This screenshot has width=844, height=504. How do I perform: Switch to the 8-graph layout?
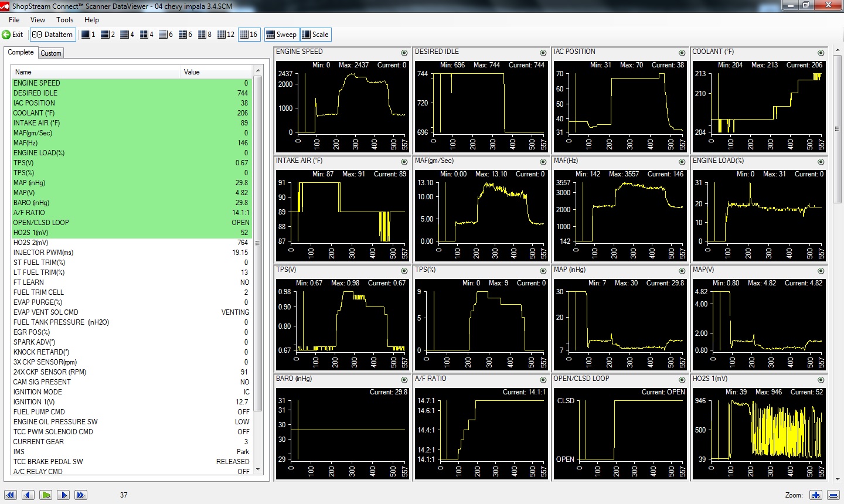(x=205, y=35)
